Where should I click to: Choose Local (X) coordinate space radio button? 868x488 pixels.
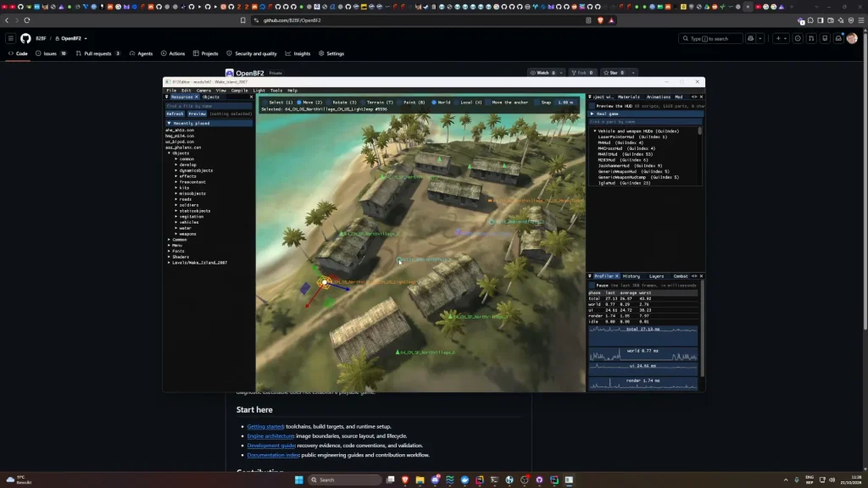(456, 103)
